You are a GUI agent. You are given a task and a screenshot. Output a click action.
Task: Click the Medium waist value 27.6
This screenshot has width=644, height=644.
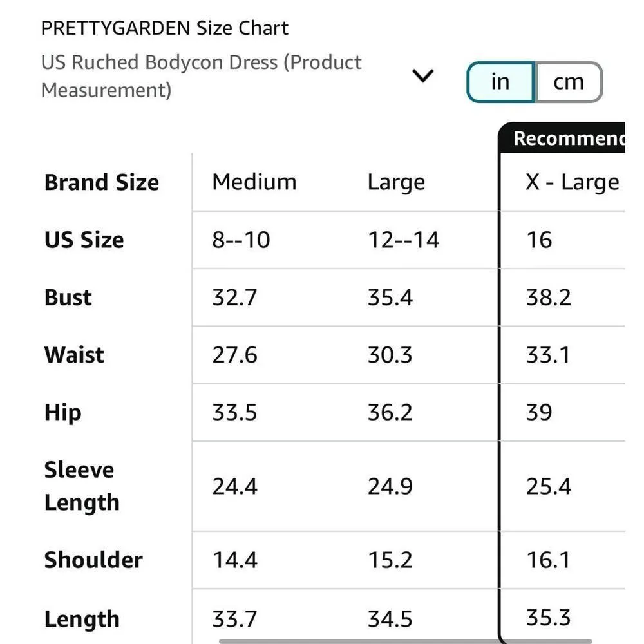234,355
